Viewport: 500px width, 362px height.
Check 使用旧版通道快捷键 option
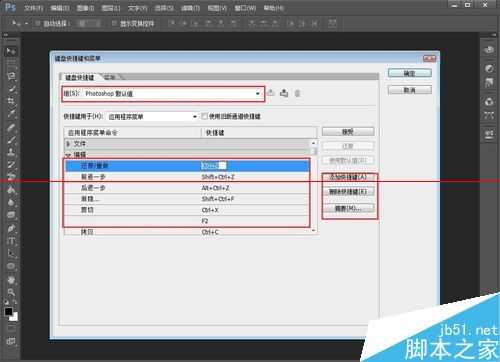[x=204, y=116]
